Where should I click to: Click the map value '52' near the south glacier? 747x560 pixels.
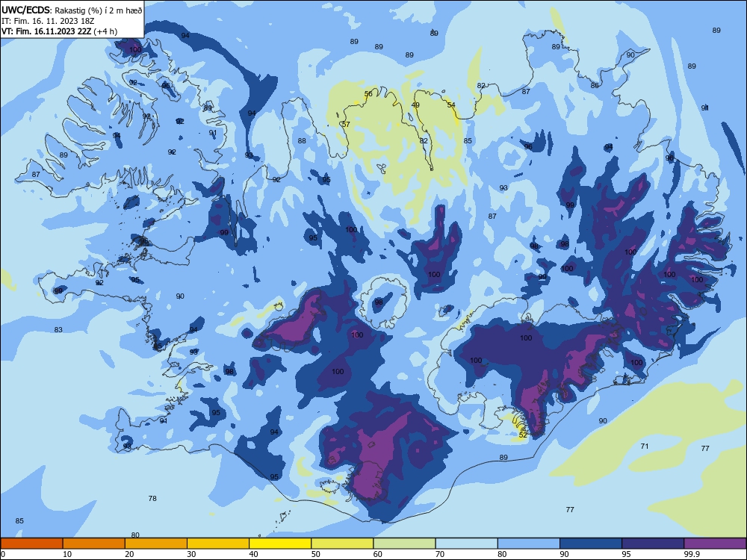pos(523,435)
